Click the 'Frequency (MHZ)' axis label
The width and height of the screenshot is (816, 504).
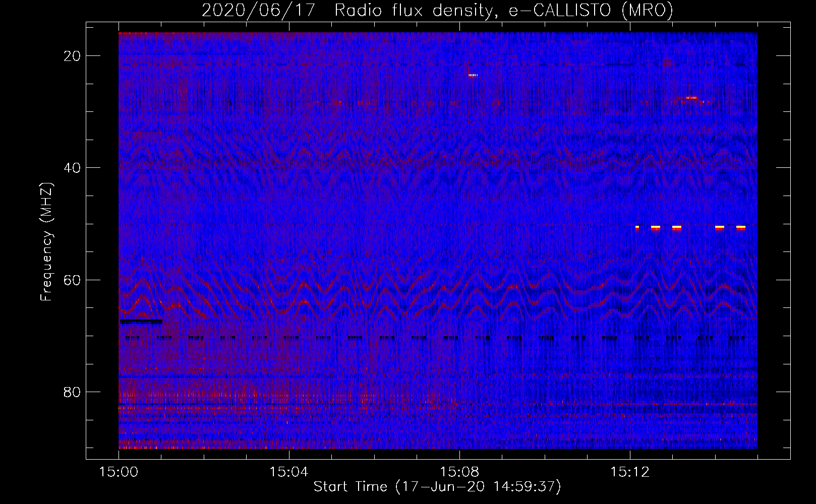click(46, 242)
